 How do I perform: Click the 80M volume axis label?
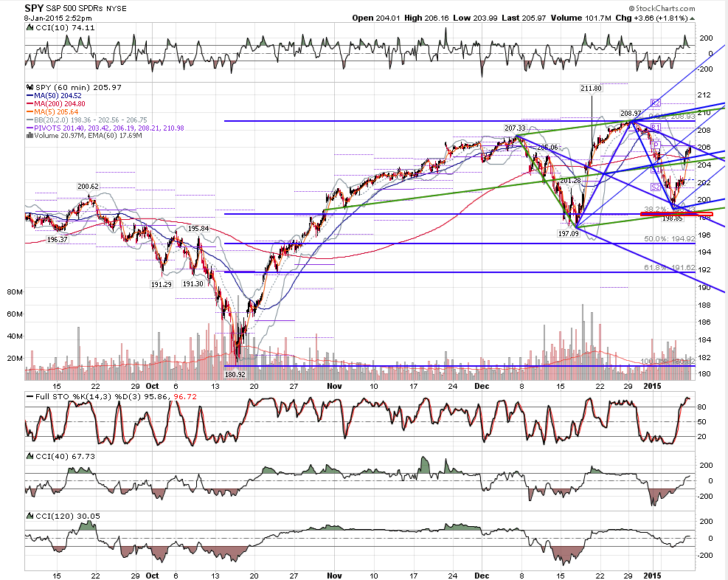tap(15, 292)
